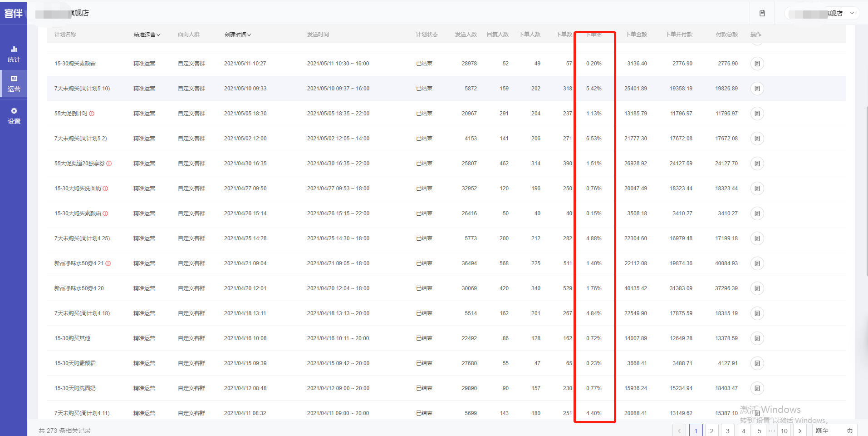View details icon for 15-30天购买素颜霜 04/26 row
This screenshot has width=868, height=436.
[x=757, y=213]
